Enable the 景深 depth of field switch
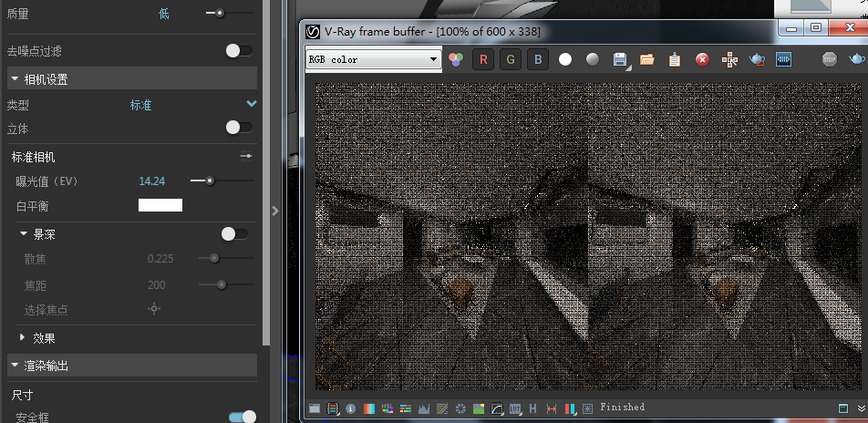868x423 pixels. [x=234, y=234]
